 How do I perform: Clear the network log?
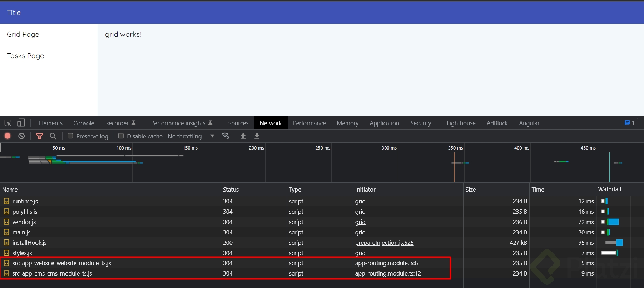(21, 136)
